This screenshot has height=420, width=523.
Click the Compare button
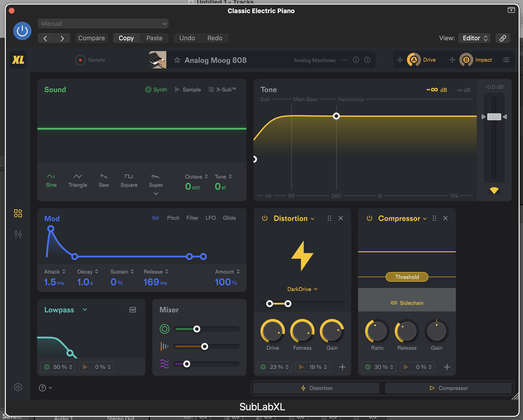click(91, 38)
